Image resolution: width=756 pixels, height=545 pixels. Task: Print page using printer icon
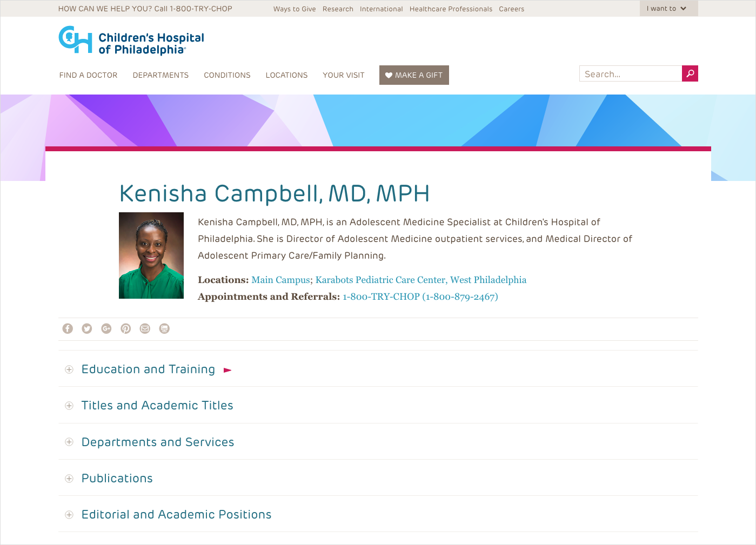coord(164,328)
